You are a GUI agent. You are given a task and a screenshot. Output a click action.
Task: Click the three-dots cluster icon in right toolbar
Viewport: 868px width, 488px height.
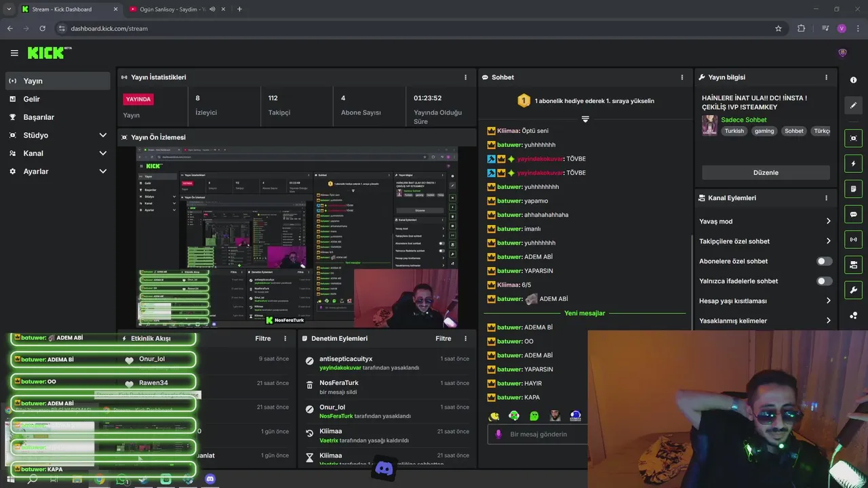coord(853,316)
